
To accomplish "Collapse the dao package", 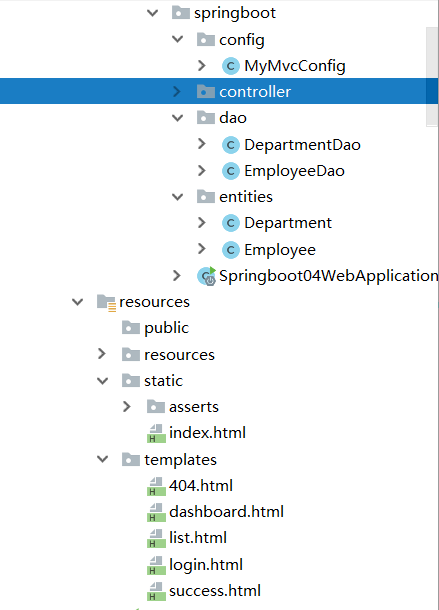I will 177,118.
